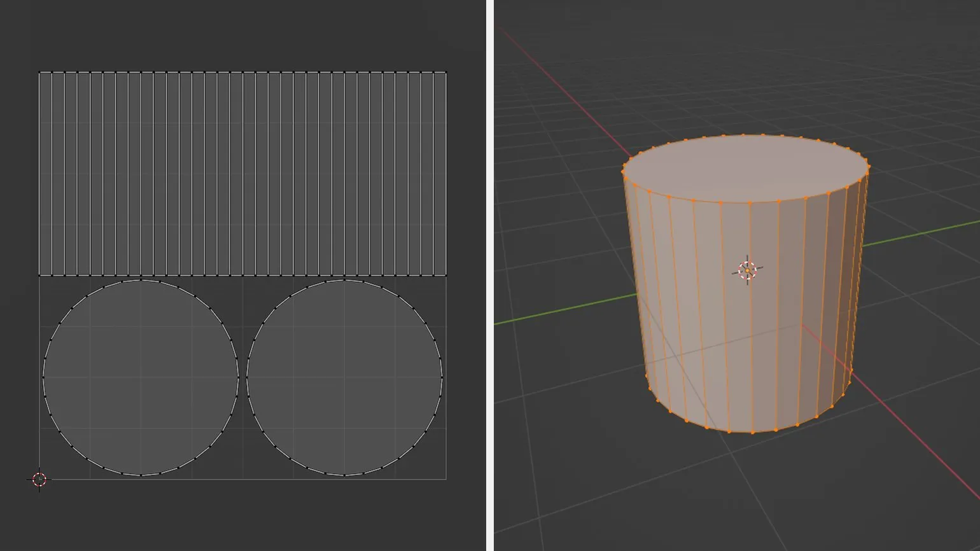Select the left circular UV island
Screen dimensions: 980x551
tap(141, 377)
